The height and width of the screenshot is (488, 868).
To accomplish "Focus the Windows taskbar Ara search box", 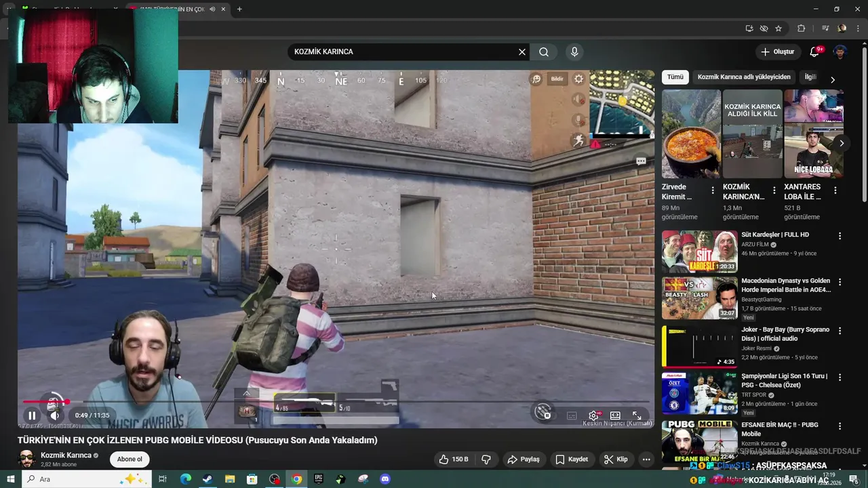I will [87, 479].
